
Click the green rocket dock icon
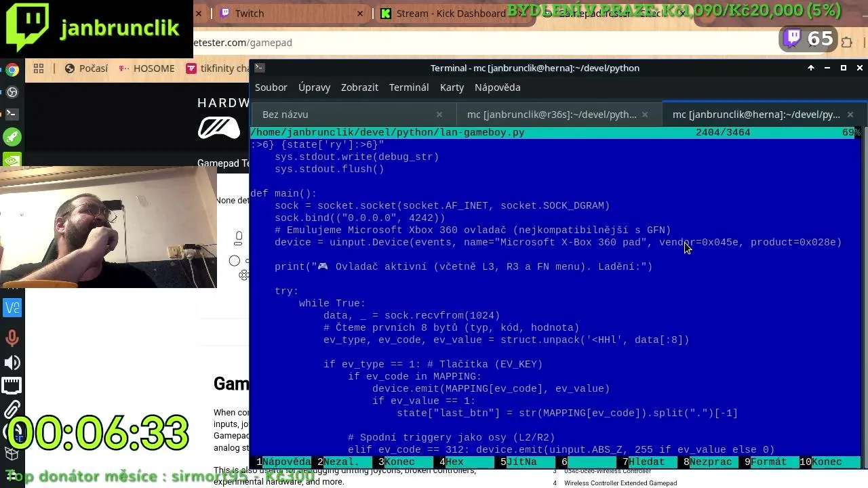pyautogui.click(x=12, y=137)
